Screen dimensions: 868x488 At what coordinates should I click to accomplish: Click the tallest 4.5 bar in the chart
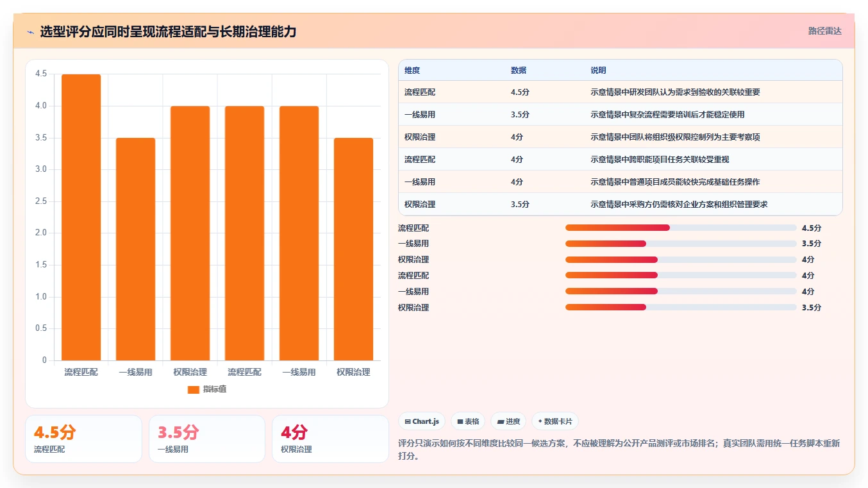click(x=81, y=217)
